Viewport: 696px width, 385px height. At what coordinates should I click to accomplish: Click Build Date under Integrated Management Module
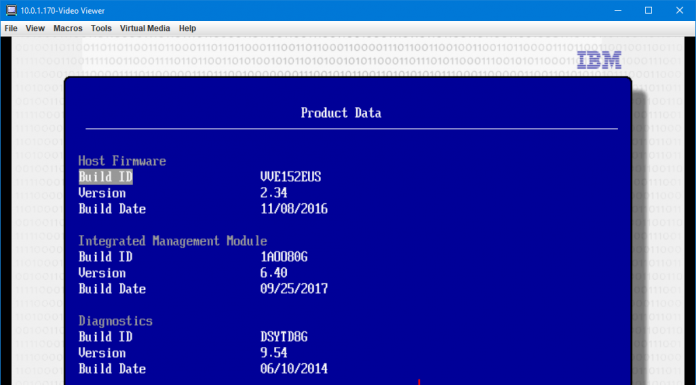pyautogui.click(x=112, y=289)
